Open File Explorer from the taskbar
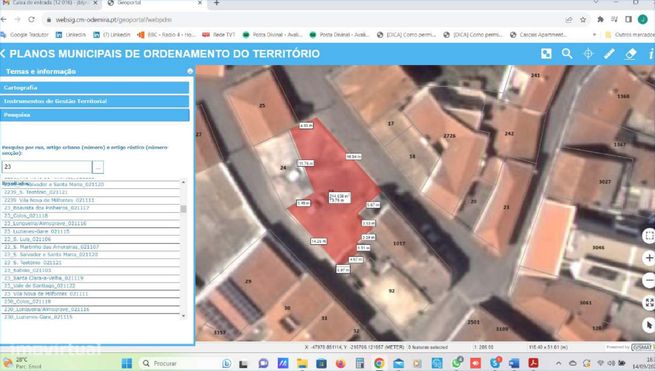 point(302,363)
